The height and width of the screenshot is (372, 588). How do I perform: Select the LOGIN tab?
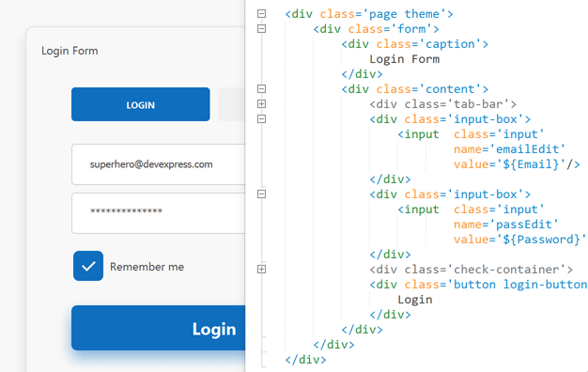(x=141, y=104)
